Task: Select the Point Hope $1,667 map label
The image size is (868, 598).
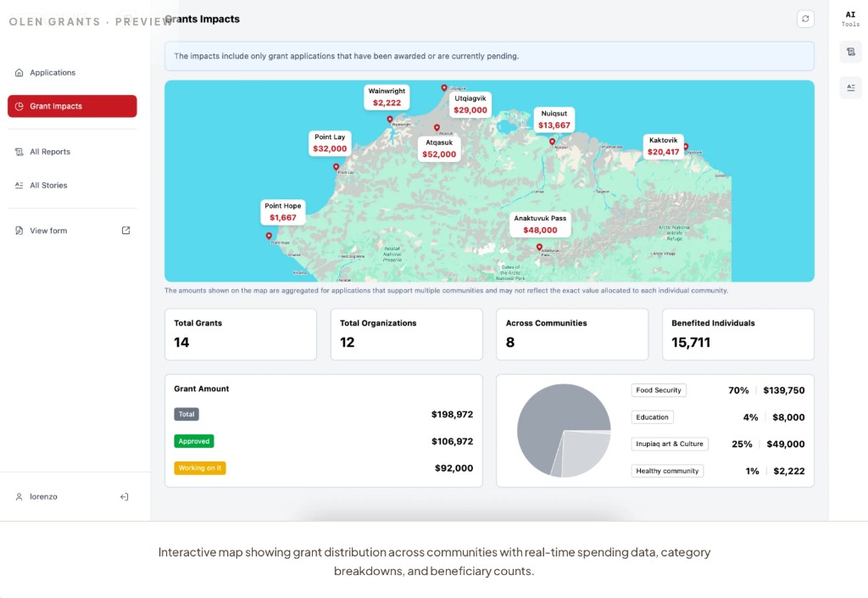Action: click(x=283, y=211)
